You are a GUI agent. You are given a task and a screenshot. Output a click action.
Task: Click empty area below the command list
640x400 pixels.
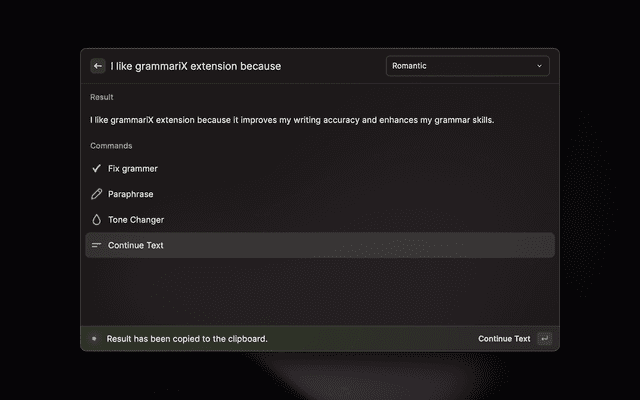coord(320,290)
